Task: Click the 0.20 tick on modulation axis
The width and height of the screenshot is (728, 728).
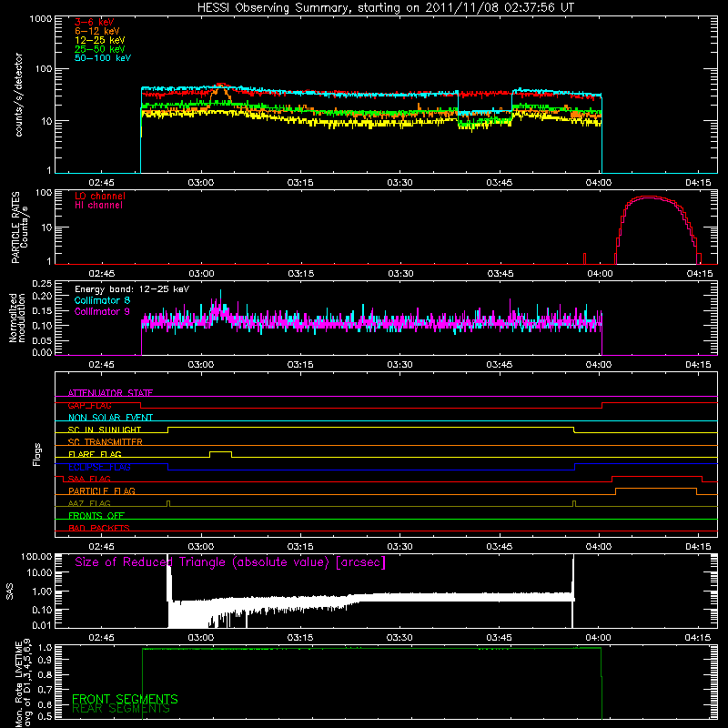Action: click(42, 296)
